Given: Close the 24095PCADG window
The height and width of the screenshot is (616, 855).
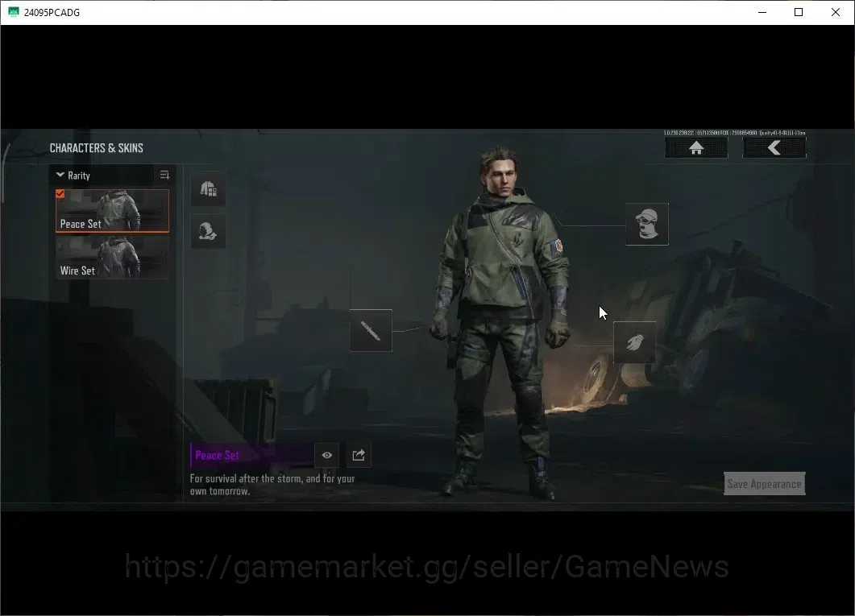Looking at the screenshot, I should [x=836, y=12].
